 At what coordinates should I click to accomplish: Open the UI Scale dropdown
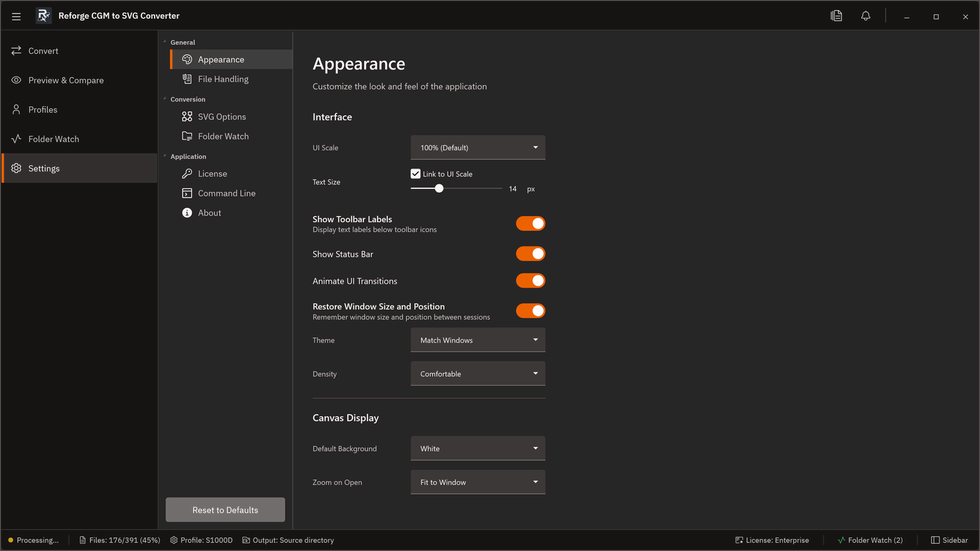(x=478, y=148)
